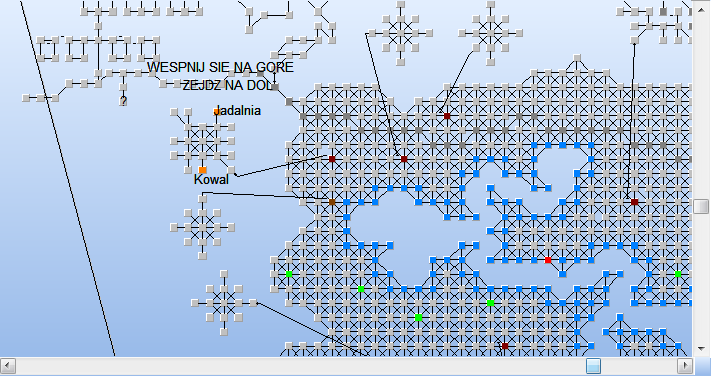Click the grey node atop the long vertical line

(634, 41)
